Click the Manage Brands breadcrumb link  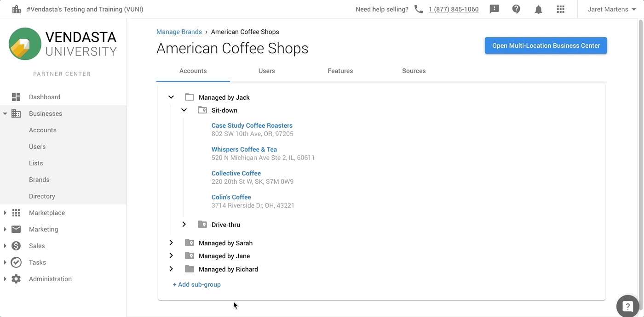coord(179,32)
